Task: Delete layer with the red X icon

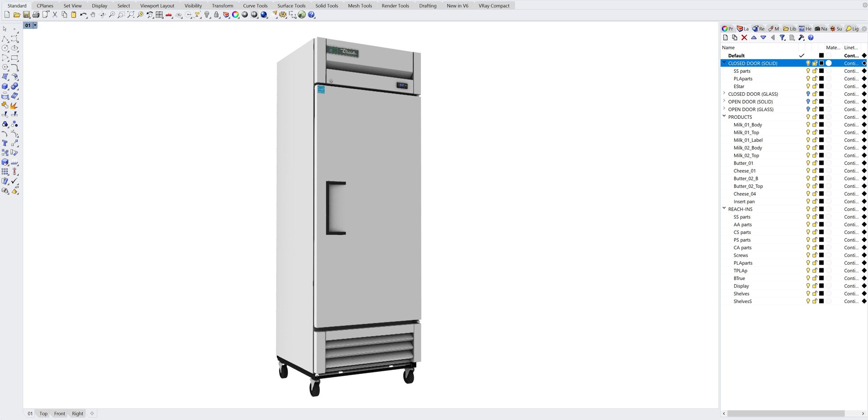Action: click(744, 37)
